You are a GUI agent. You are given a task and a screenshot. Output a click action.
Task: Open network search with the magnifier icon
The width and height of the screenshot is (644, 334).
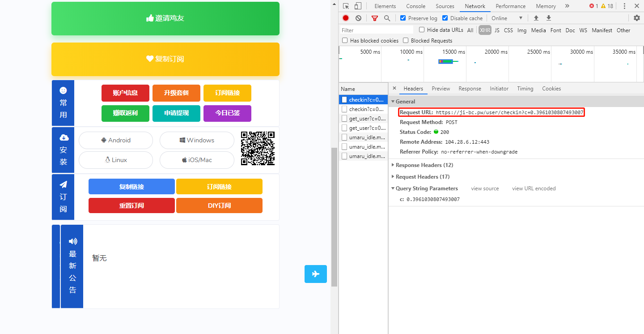387,18
